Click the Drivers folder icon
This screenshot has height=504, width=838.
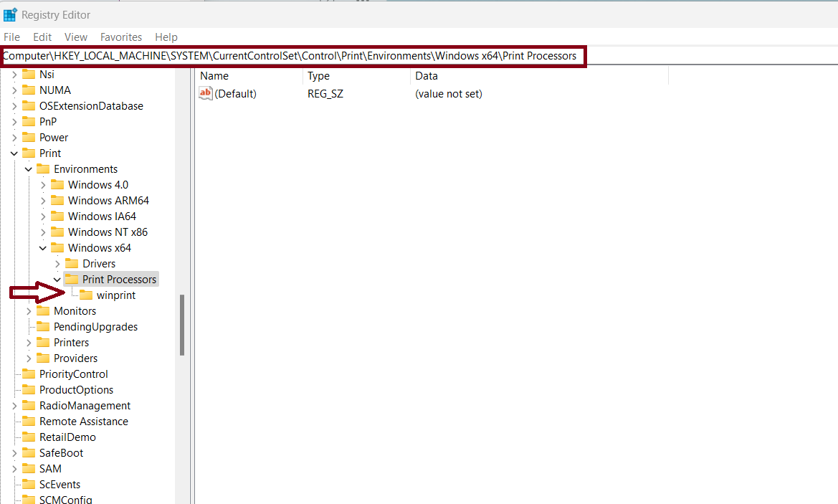click(x=72, y=264)
